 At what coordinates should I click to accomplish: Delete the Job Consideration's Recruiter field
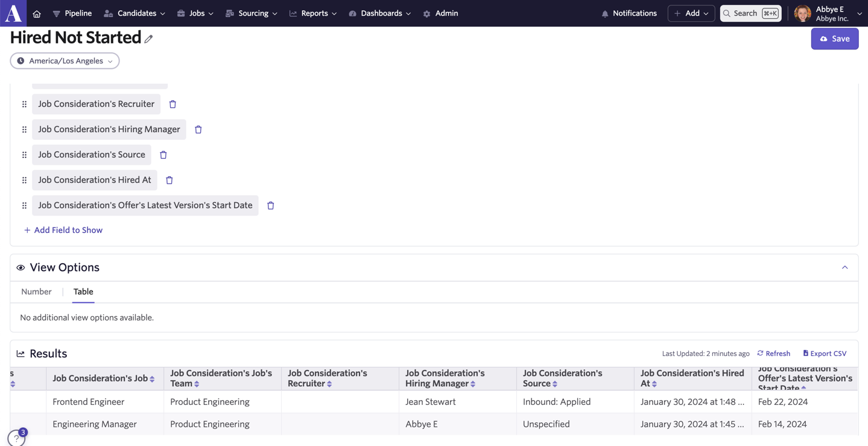(173, 104)
